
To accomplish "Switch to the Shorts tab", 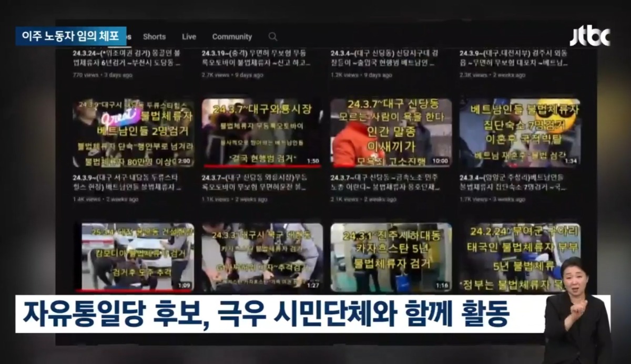I will tap(154, 37).
